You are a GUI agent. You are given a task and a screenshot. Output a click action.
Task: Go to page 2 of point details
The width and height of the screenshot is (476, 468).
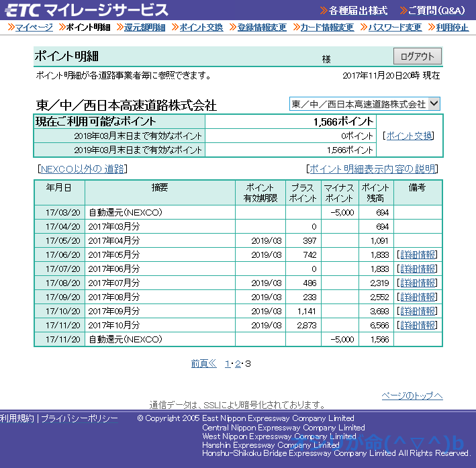[x=238, y=364]
